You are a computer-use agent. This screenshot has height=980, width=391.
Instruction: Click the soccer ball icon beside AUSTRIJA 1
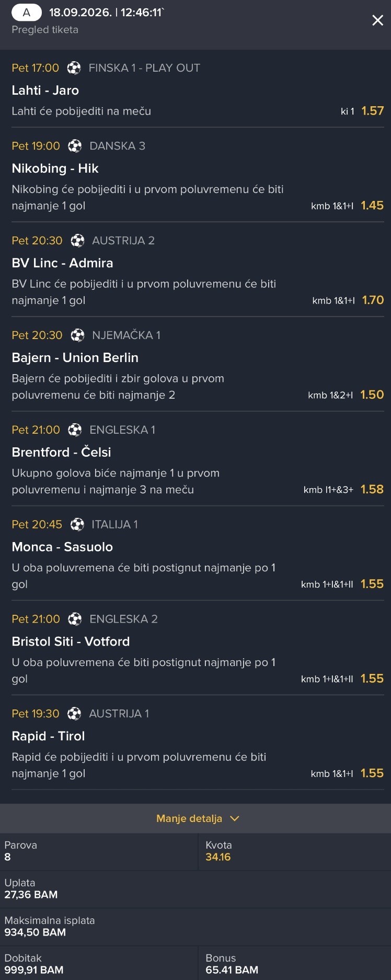coord(74,714)
